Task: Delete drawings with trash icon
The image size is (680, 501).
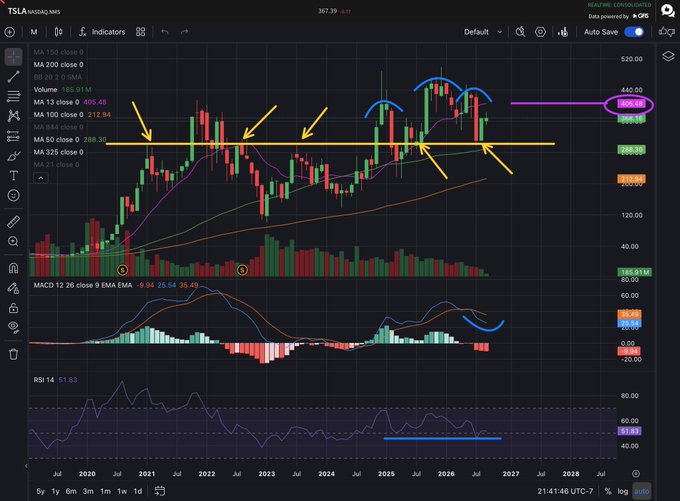Action: [13, 354]
